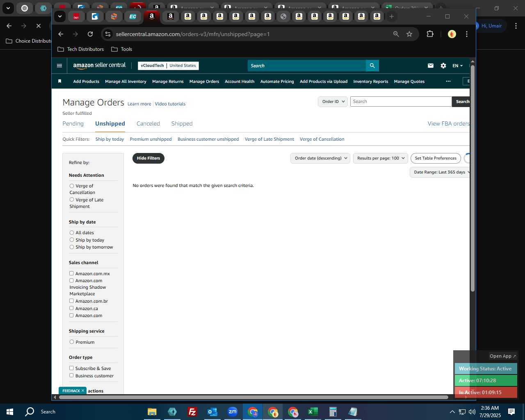This screenshot has height=420, width=525.
Task: Open the Order date (descending) sort dropdown
Action: coord(320,158)
